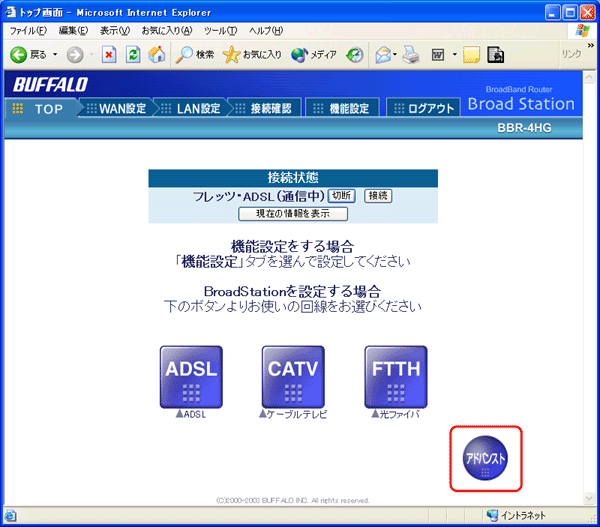This screenshot has width=600, height=527.
Task: Expand the Back button history dropdown arrow
Action: pyautogui.click(x=55, y=55)
